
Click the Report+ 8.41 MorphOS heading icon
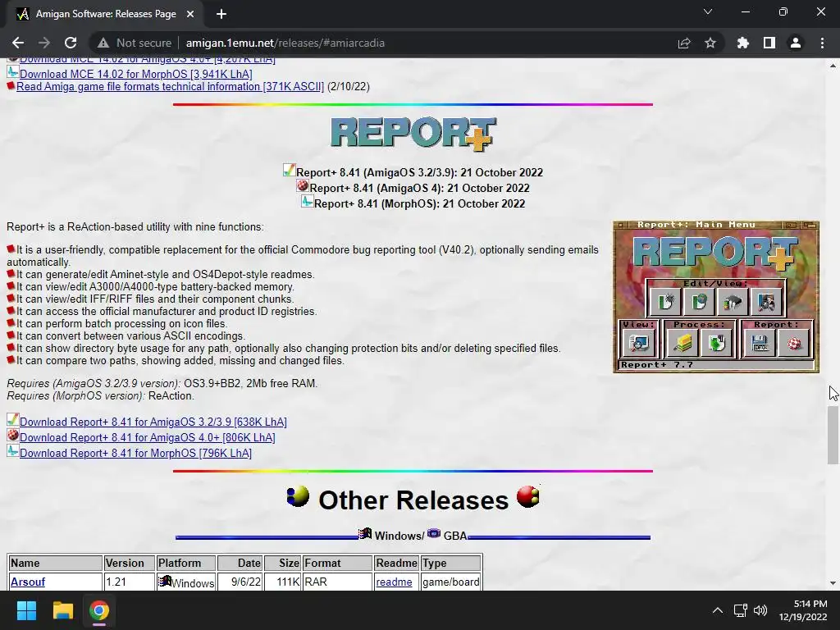pos(307,202)
